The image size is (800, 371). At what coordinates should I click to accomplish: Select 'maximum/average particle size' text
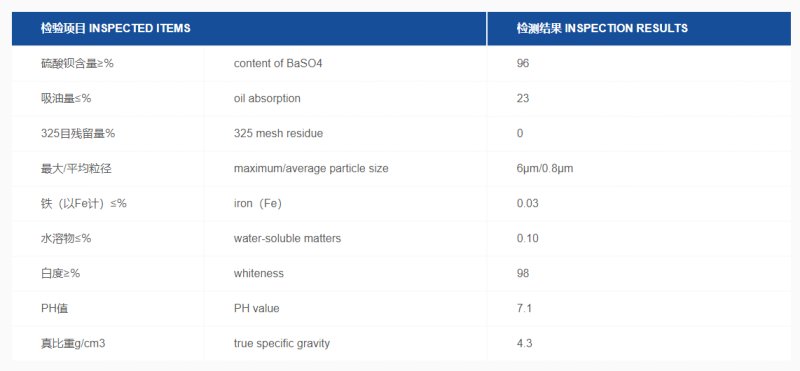pos(311,168)
